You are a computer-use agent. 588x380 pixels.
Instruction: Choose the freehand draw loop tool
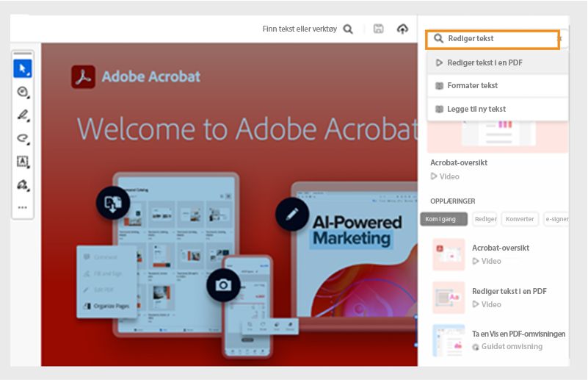coord(22,138)
